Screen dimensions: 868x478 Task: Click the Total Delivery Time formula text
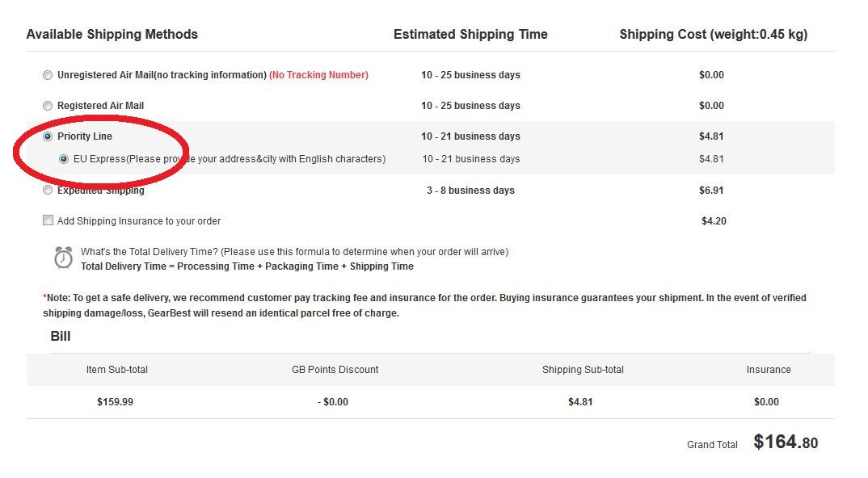246,266
